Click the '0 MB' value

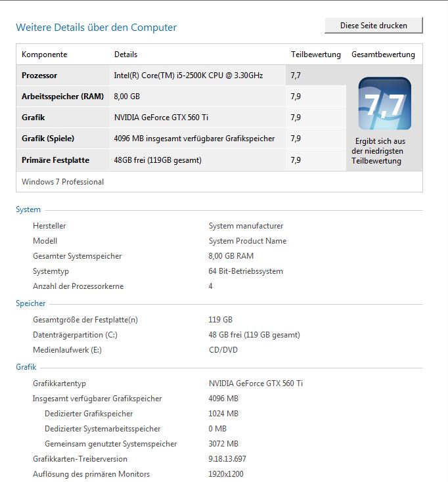click(217, 429)
